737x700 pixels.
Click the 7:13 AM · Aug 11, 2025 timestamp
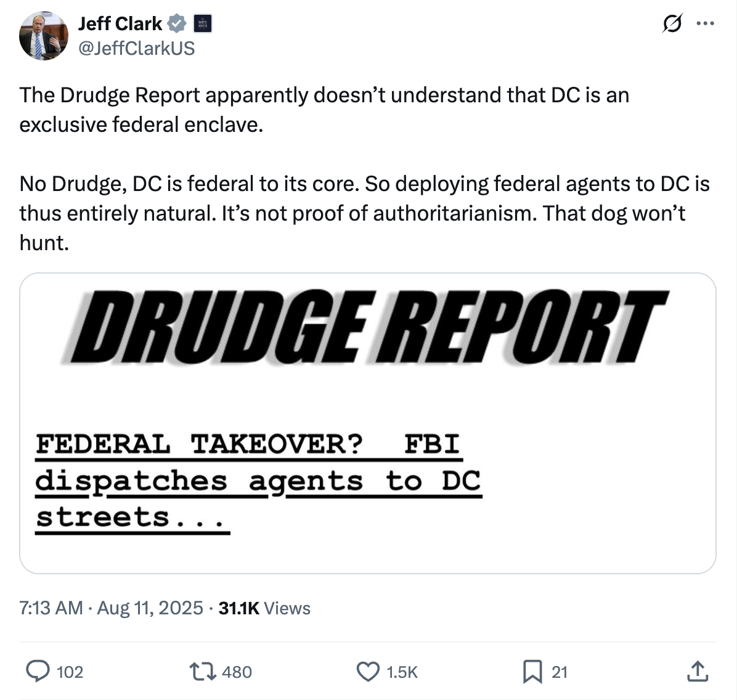[111, 608]
